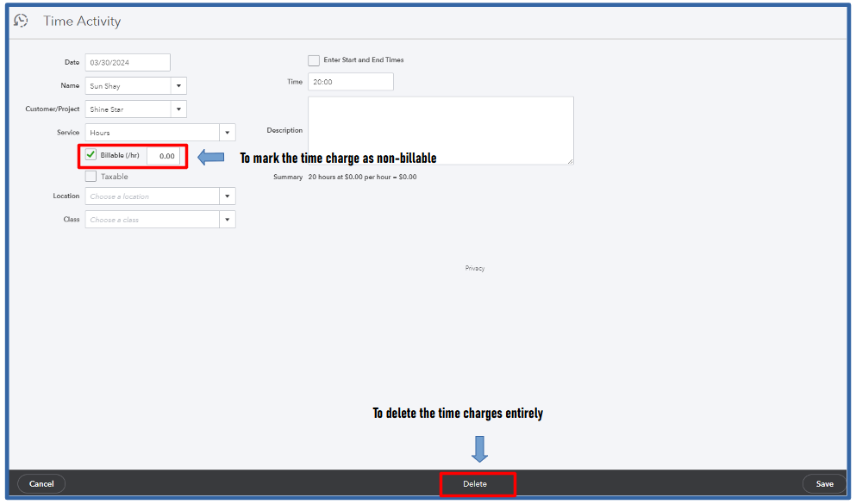This screenshot has width=856, height=504.
Task: Click the Choose a location field
Action: click(x=153, y=196)
